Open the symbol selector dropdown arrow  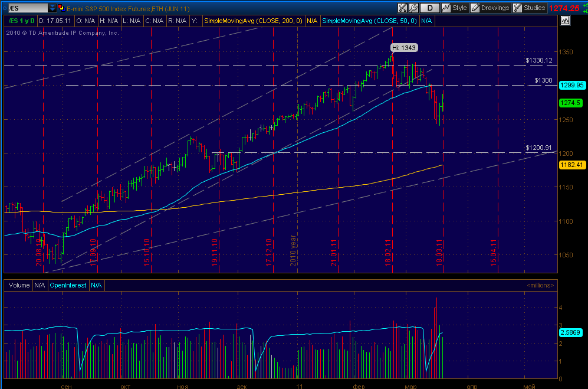[x=52, y=8]
